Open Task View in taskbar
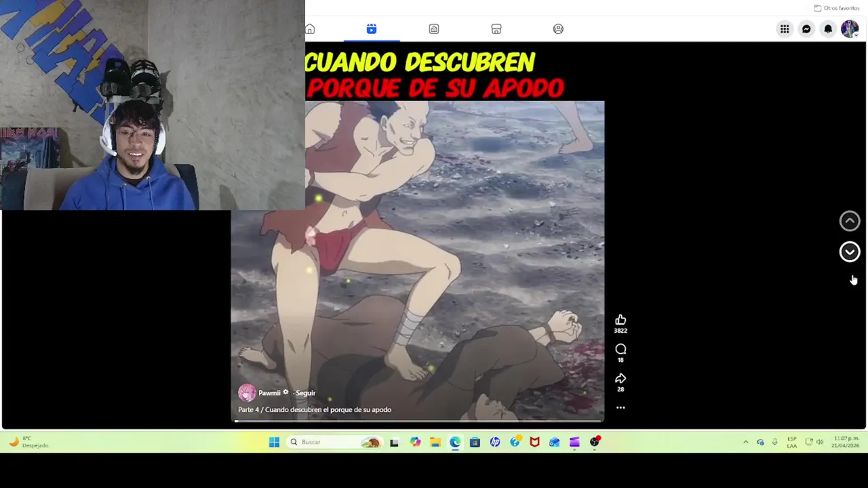868x488 pixels. point(394,442)
